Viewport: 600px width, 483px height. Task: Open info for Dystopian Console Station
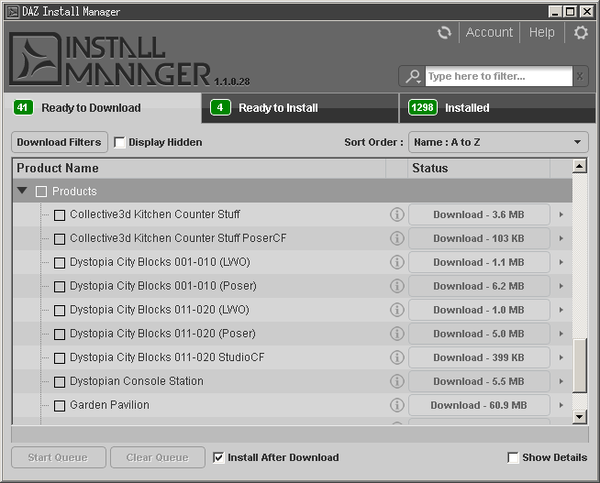[397, 381]
